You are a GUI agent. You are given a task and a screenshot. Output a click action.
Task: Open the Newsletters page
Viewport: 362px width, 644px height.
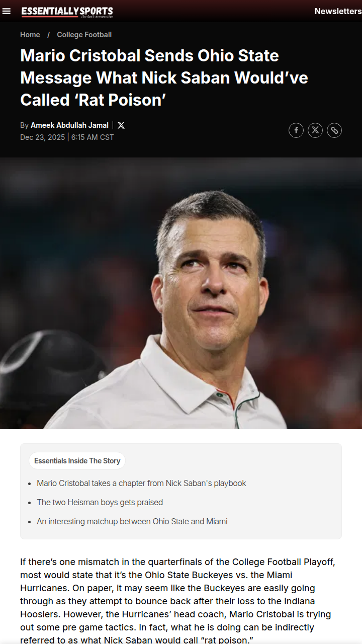point(338,11)
